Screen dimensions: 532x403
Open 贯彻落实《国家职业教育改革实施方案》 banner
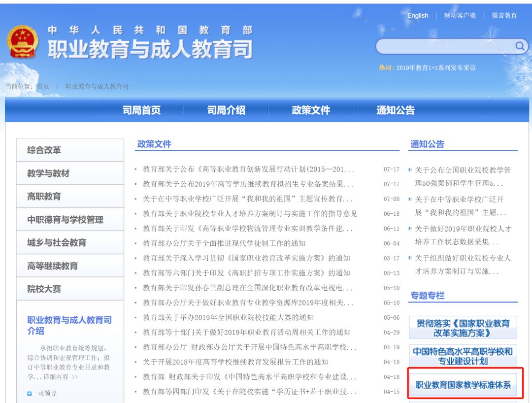463,328
